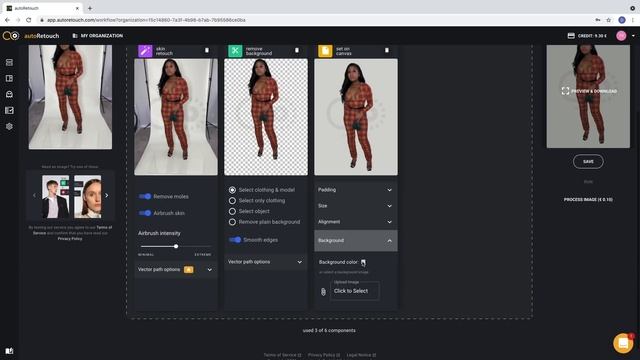Open the second sidebar layout icon

click(9, 78)
